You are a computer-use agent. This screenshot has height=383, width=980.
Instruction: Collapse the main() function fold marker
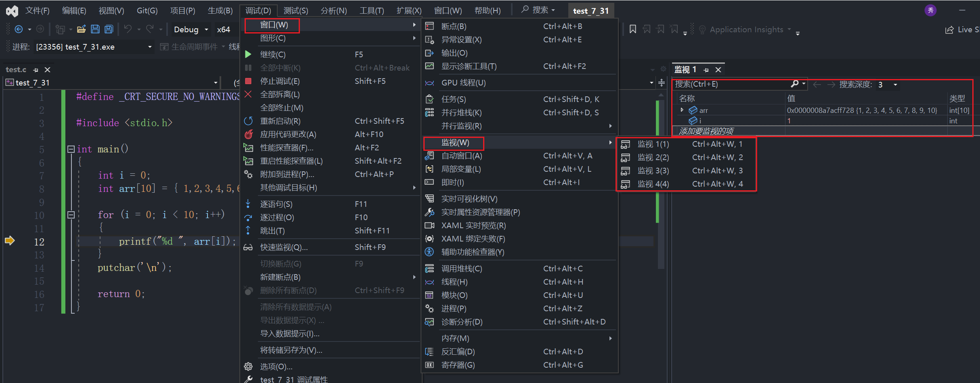tap(71, 149)
